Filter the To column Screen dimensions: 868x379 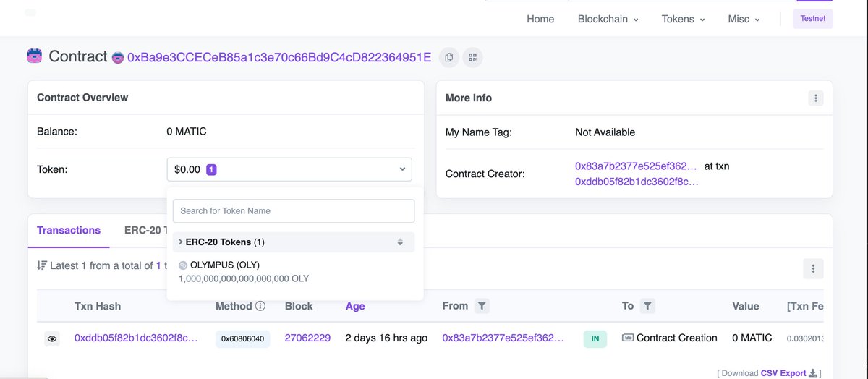648,307
